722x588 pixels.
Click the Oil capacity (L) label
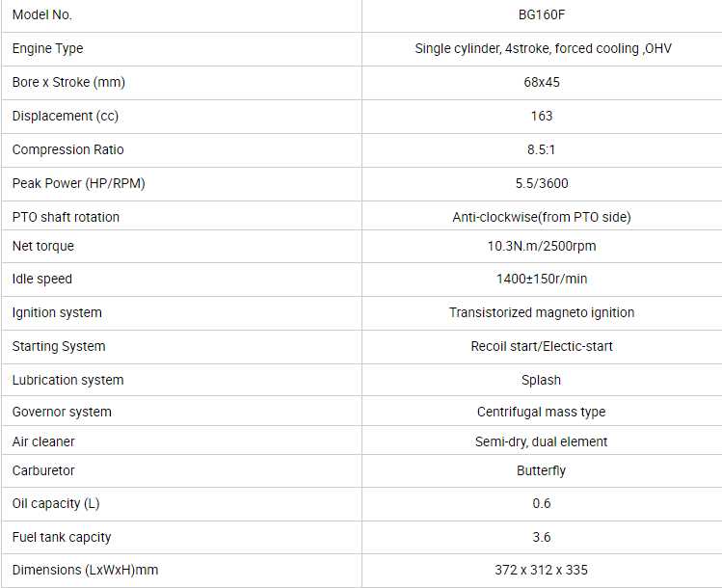56,503
